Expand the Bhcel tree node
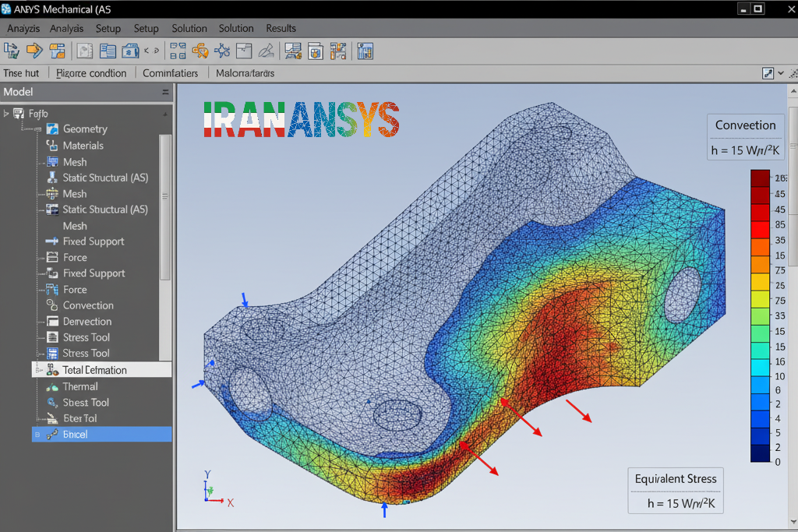Viewport: 798px width, 532px height. point(37,435)
